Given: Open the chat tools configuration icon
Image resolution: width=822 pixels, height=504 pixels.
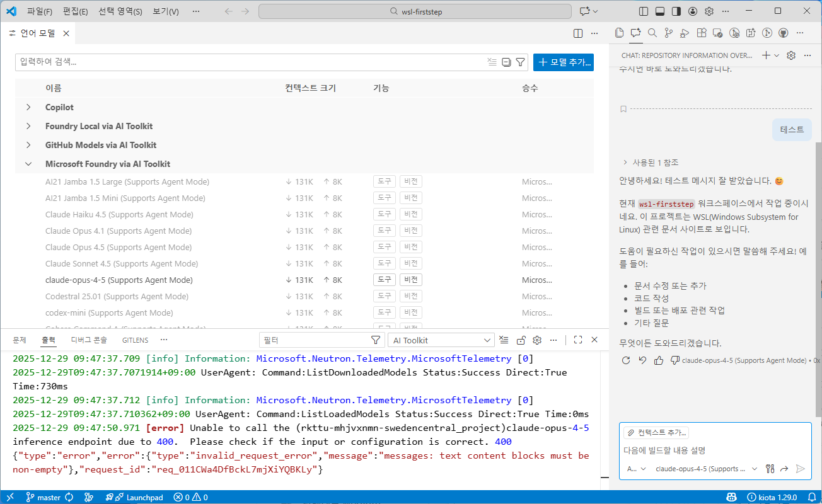Looking at the screenshot, I should (770, 469).
